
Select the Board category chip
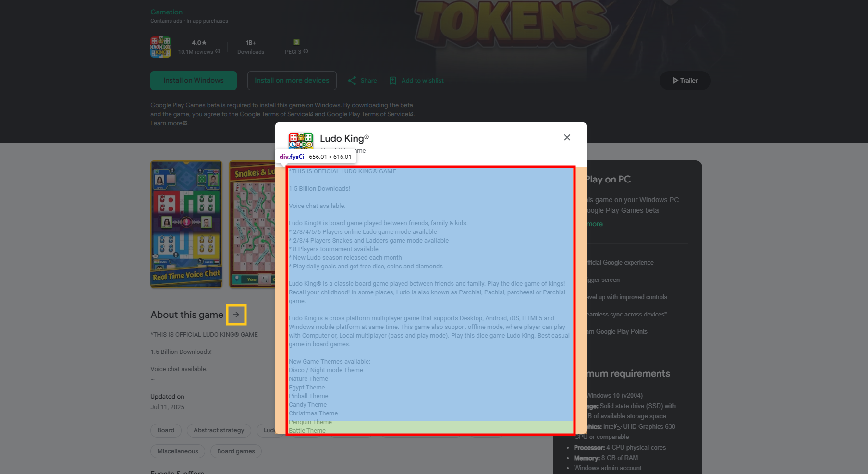[x=165, y=430]
